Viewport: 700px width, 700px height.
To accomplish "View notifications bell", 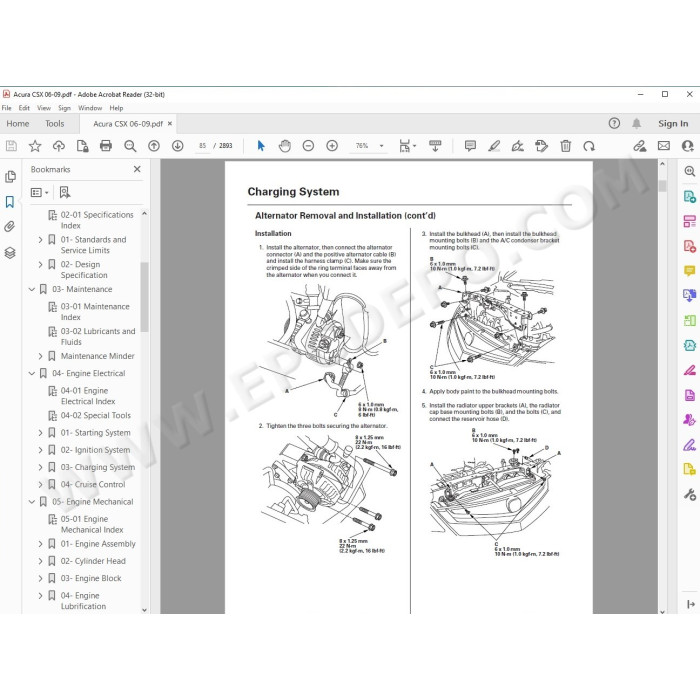I will [637, 123].
